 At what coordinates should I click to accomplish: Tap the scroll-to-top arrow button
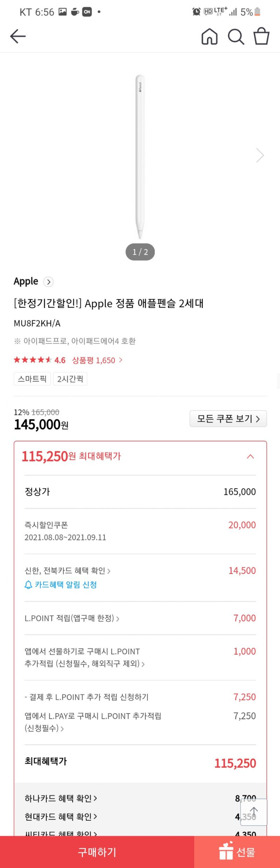coord(254,812)
